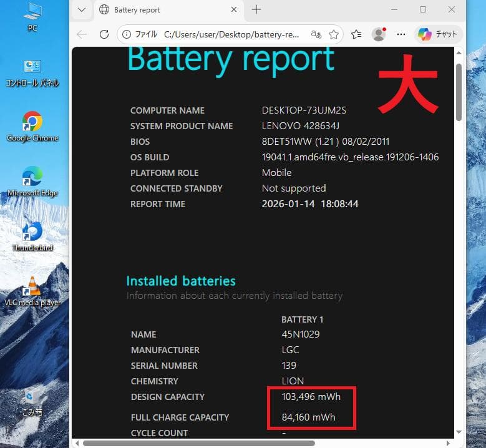Close the Battery report tab

pos(234,9)
